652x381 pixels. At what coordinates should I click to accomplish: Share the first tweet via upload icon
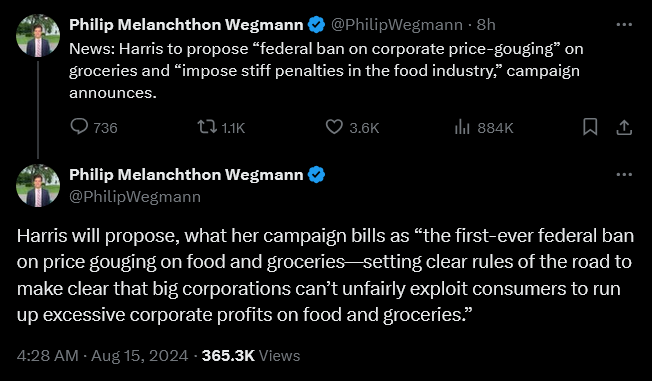tap(624, 127)
